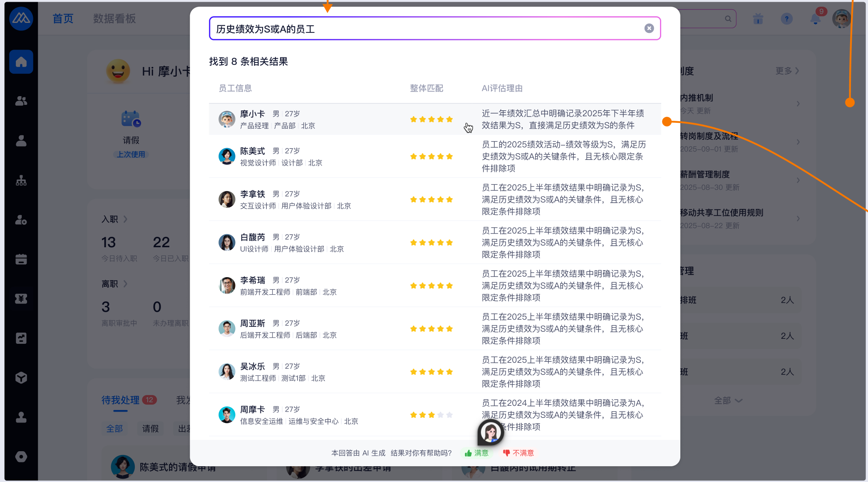868x482 pixels.
Task: Click the help question mark icon
Action: click(786, 19)
